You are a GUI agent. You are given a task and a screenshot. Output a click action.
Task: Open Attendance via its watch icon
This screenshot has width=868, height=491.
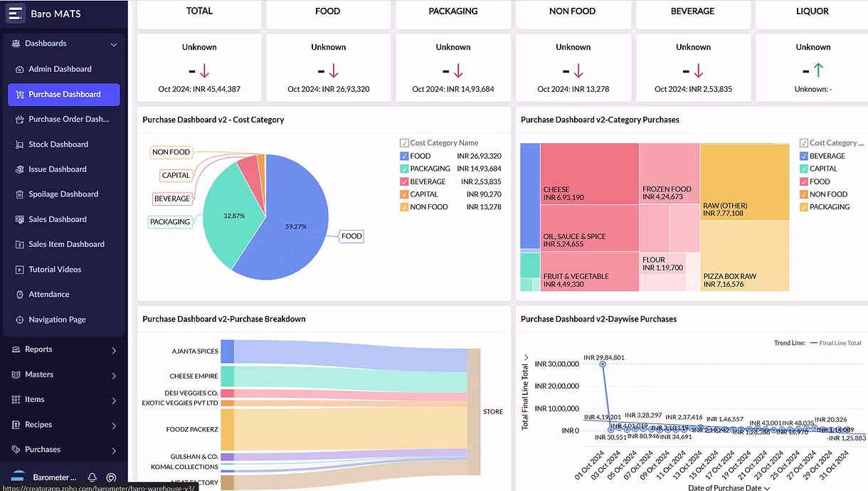(x=19, y=295)
